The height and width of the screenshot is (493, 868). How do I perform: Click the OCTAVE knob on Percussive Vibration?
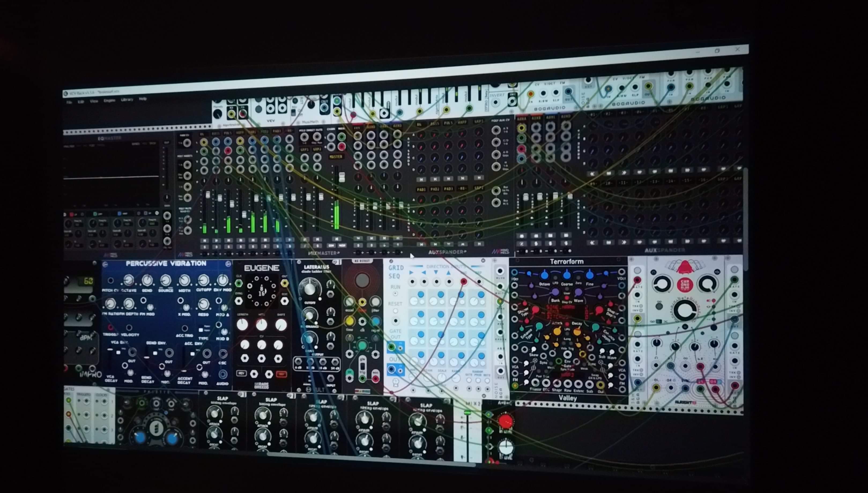pos(128,280)
